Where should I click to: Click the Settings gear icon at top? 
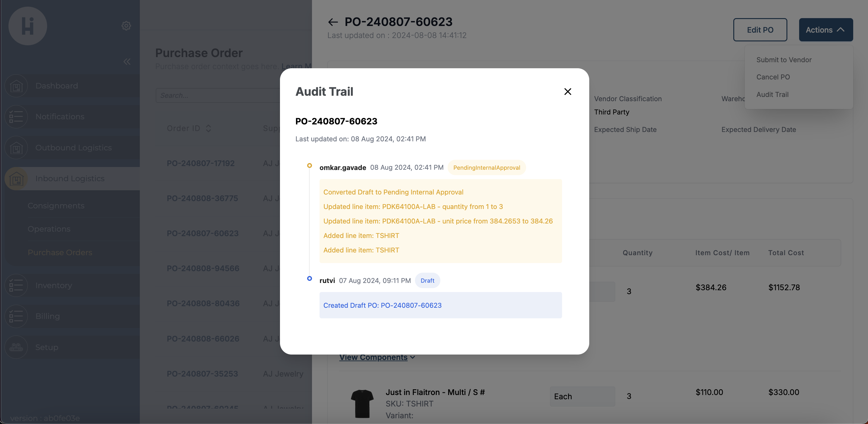coord(126,25)
